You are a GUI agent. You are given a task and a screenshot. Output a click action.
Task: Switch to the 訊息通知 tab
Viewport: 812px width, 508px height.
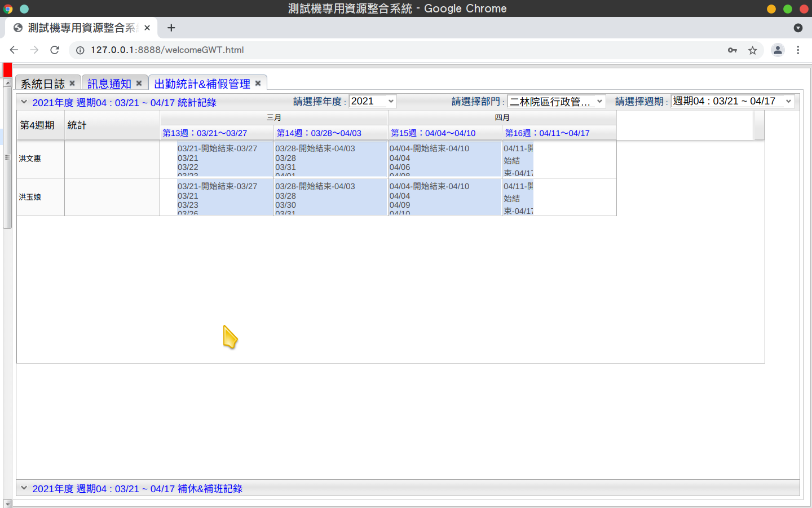(109, 84)
